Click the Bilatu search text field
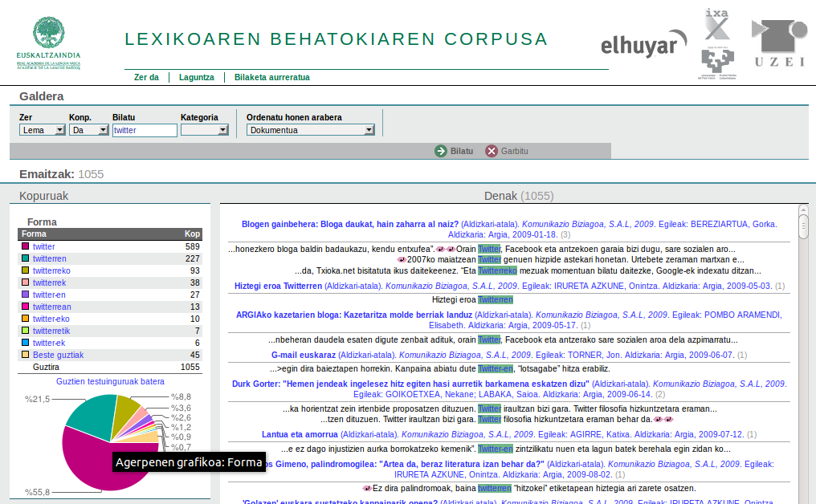This screenshot has width=816, height=504. pyautogui.click(x=145, y=130)
